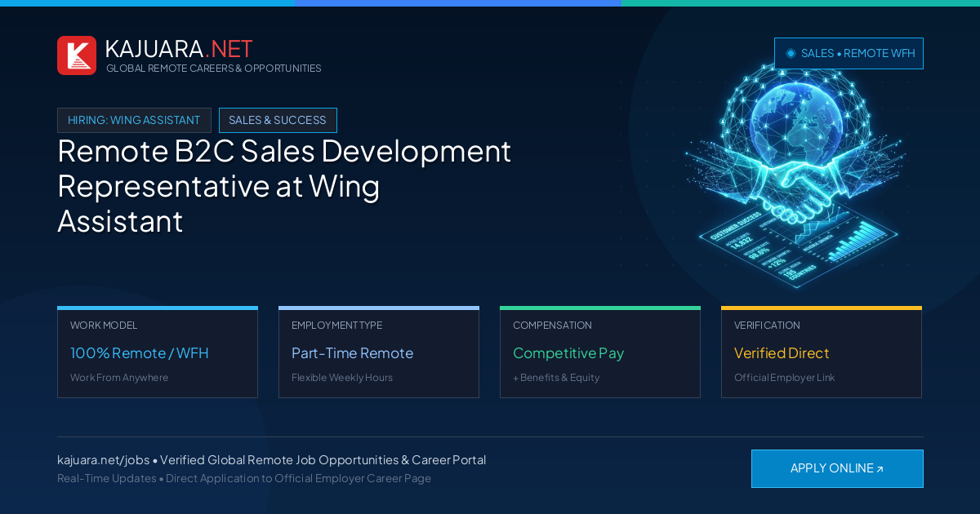Image resolution: width=980 pixels, height=514 pixels.
Task: Open the kajuara.net/jobs footer link
Action: pos(104,460)
